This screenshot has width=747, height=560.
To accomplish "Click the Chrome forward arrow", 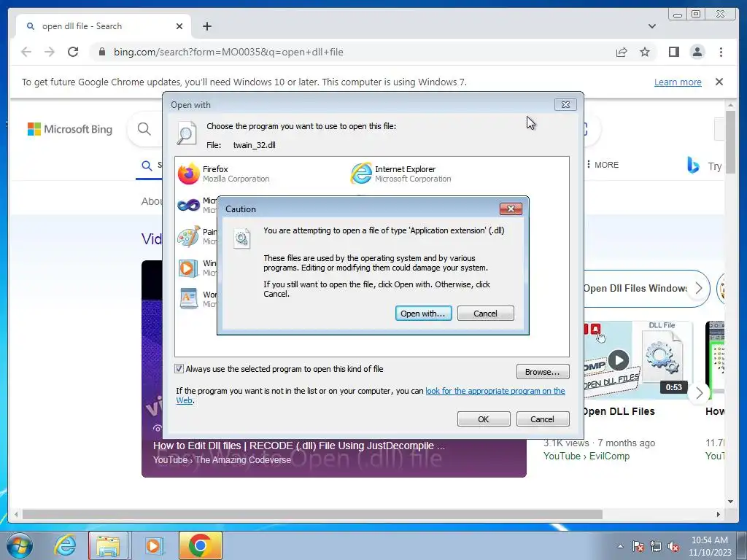I will [50, 52].
